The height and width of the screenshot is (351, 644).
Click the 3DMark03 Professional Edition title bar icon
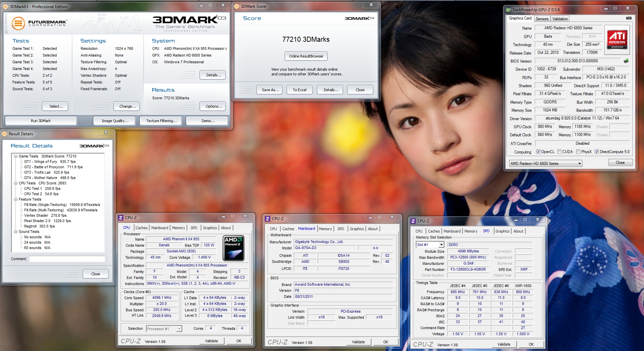(x=5, y=6)
